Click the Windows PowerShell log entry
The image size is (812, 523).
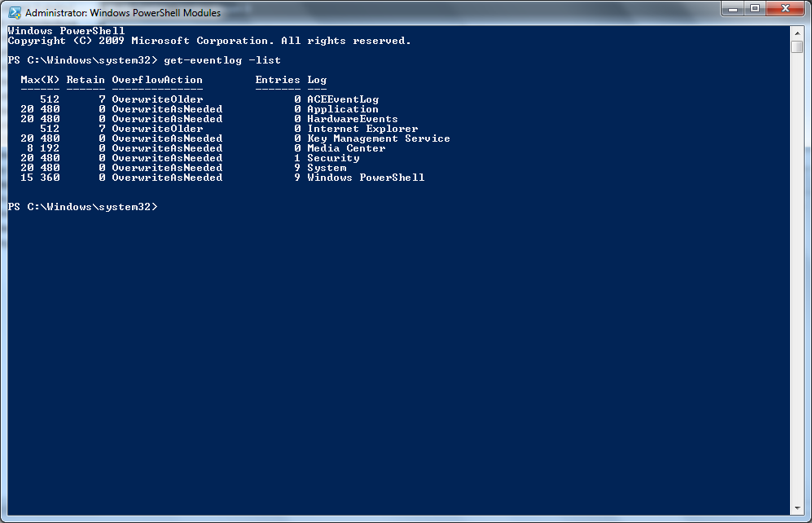coord(366,178)
